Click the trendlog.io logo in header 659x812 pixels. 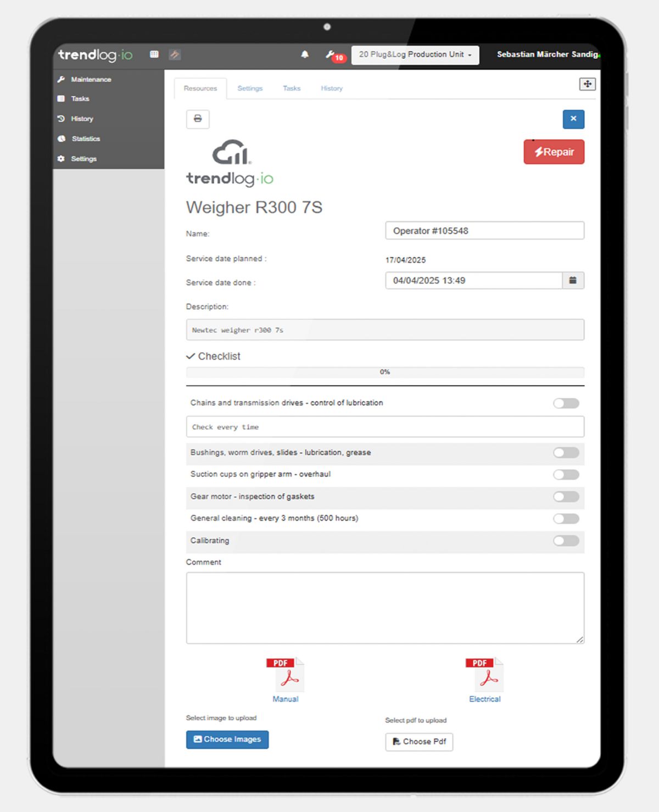pos(96,54)
